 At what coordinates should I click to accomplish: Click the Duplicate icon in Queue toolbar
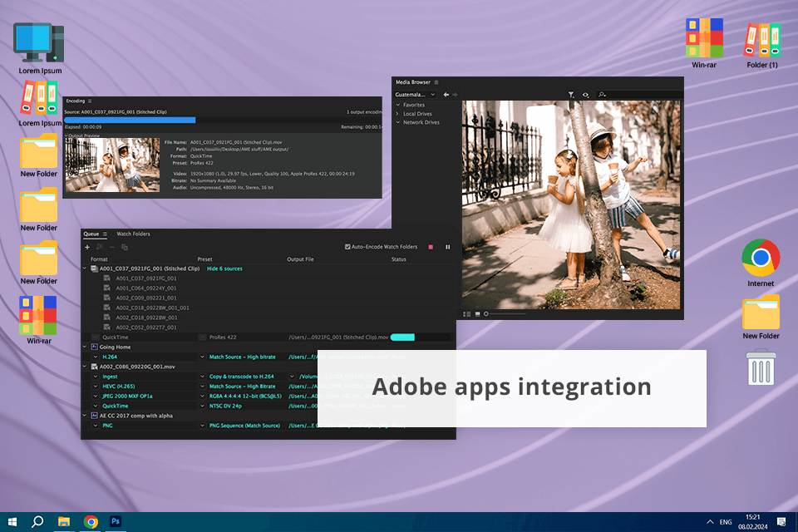click(125, 247)
